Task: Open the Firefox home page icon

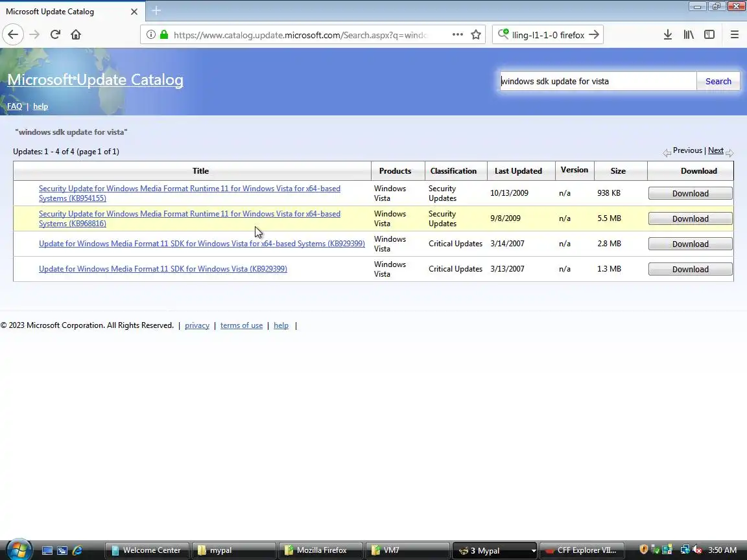Action: click(x=76, y=35)
